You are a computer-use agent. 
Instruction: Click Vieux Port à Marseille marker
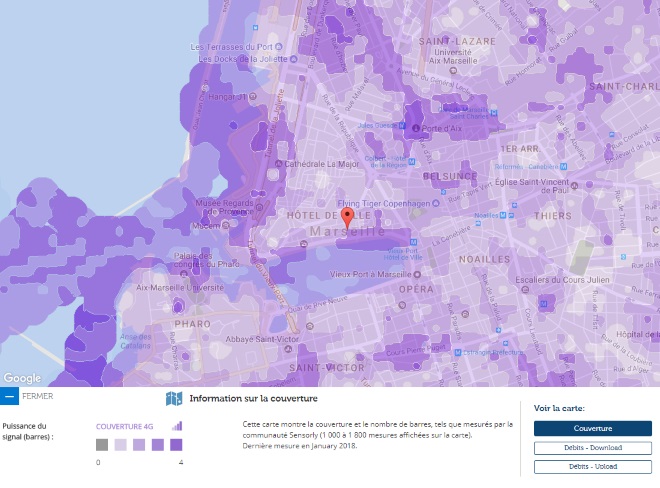[417, 275]
